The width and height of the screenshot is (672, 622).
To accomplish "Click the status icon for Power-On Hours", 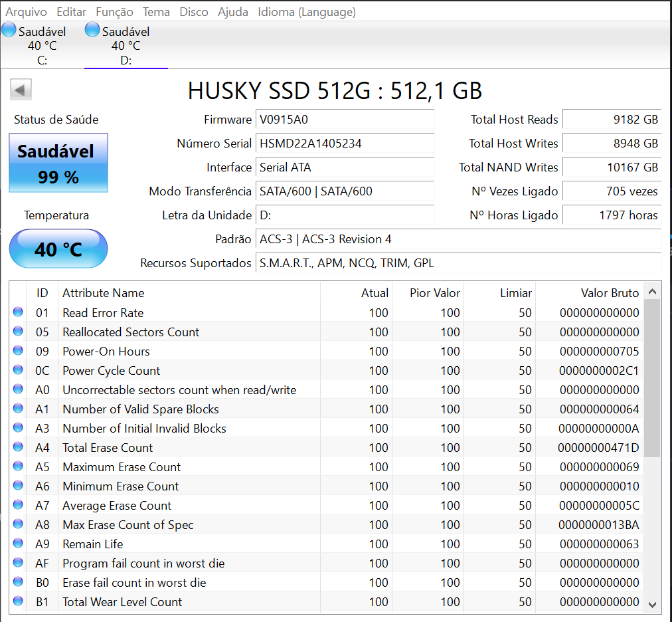I will point(18,350).
